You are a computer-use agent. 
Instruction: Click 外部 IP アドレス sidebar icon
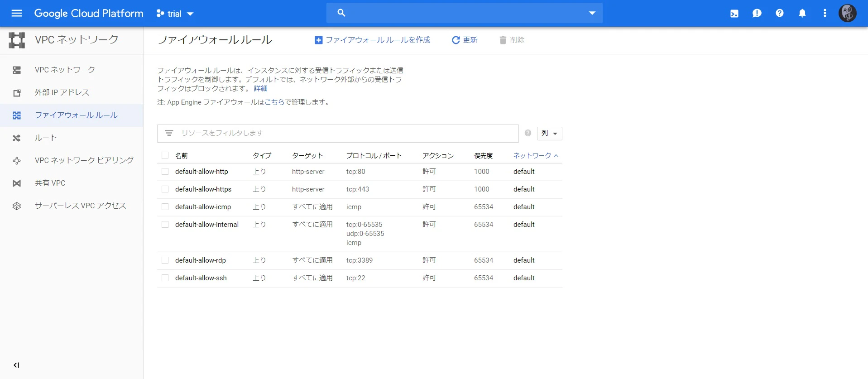click(17, 93)
